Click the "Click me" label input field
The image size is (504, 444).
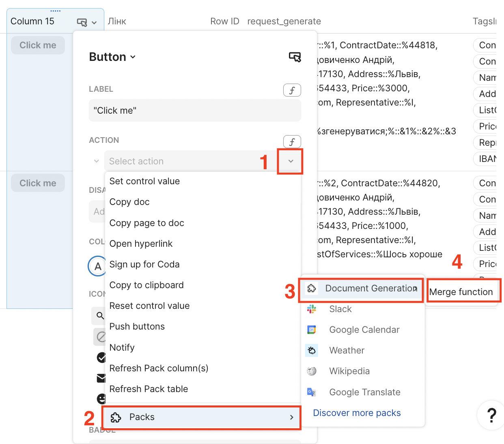click(x=195, y=110)
